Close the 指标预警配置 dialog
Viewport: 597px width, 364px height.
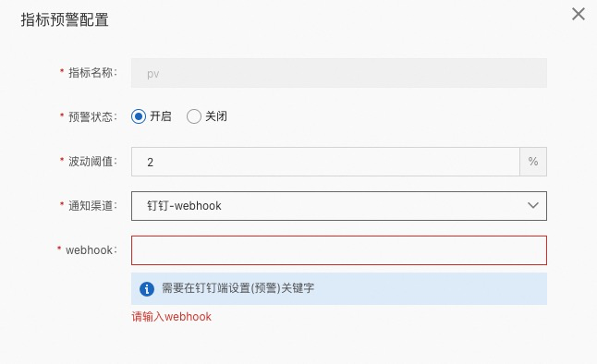click(579, 14)
